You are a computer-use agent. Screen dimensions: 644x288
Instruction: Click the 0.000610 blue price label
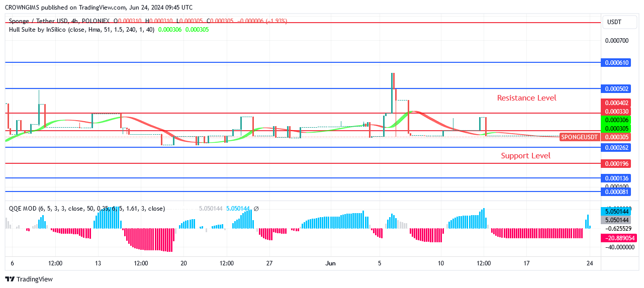[616, 63]
